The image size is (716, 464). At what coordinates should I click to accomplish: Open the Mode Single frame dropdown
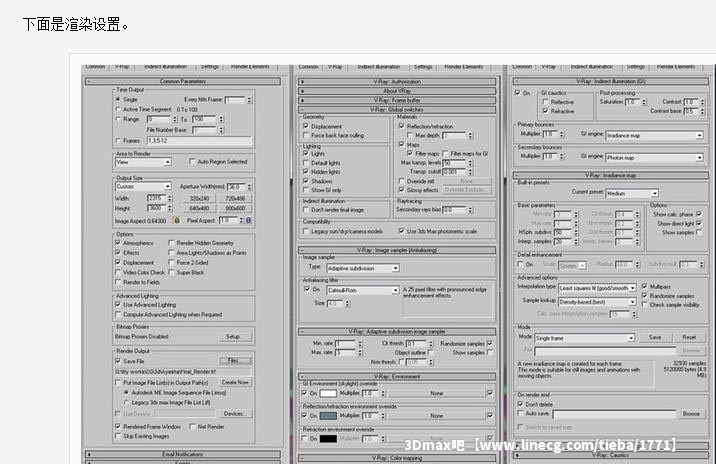(x=584, y=338)
